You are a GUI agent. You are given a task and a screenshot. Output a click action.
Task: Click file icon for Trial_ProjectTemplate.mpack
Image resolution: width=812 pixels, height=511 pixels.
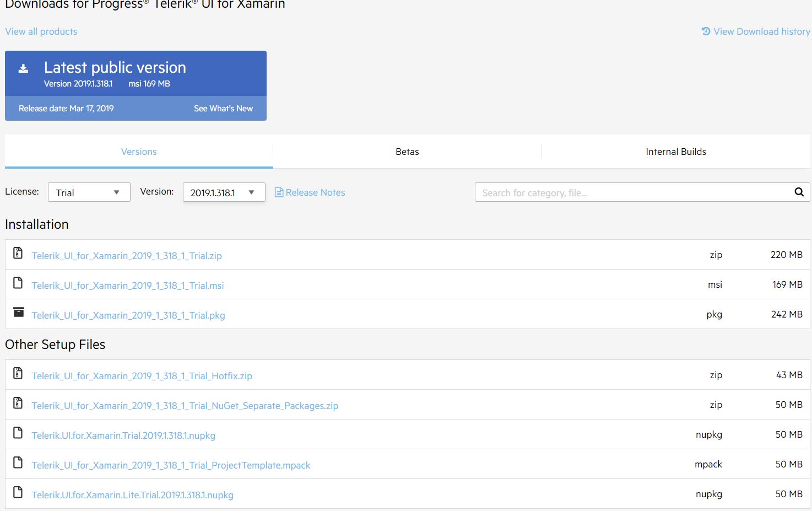click(18, 462)
